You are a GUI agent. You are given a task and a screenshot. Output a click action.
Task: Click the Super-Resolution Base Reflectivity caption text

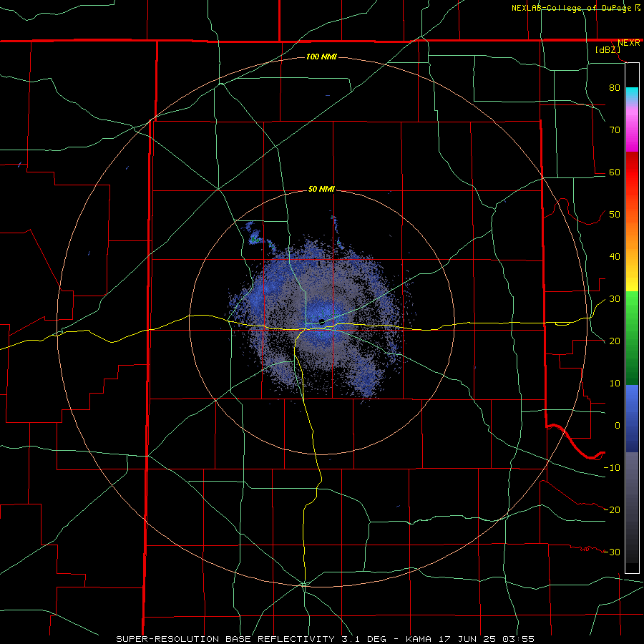pos(225,639)
